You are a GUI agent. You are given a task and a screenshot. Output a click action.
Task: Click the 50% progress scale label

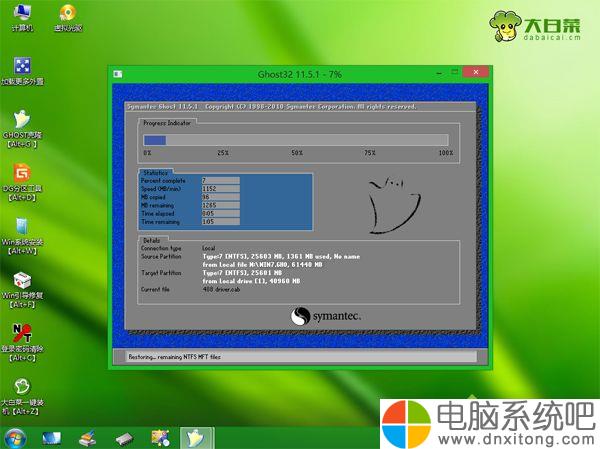pos(297,153)
